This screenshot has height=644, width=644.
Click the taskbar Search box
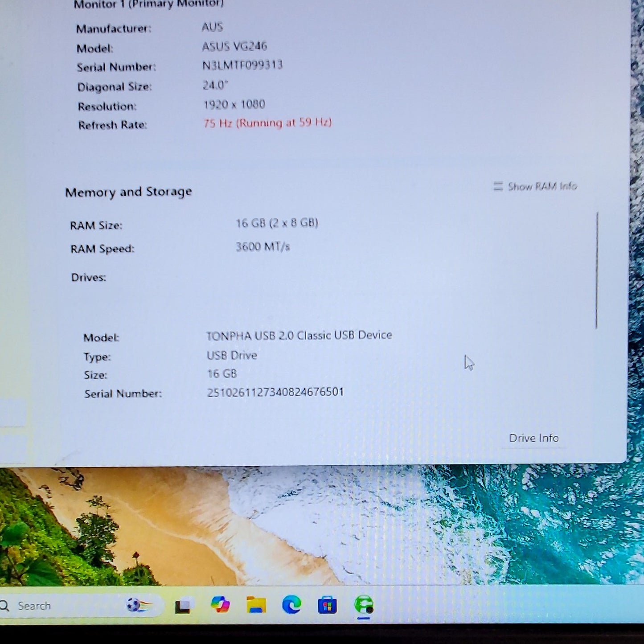80,606
